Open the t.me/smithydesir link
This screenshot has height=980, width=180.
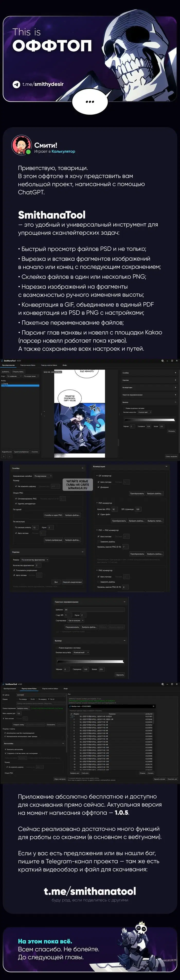43,84
